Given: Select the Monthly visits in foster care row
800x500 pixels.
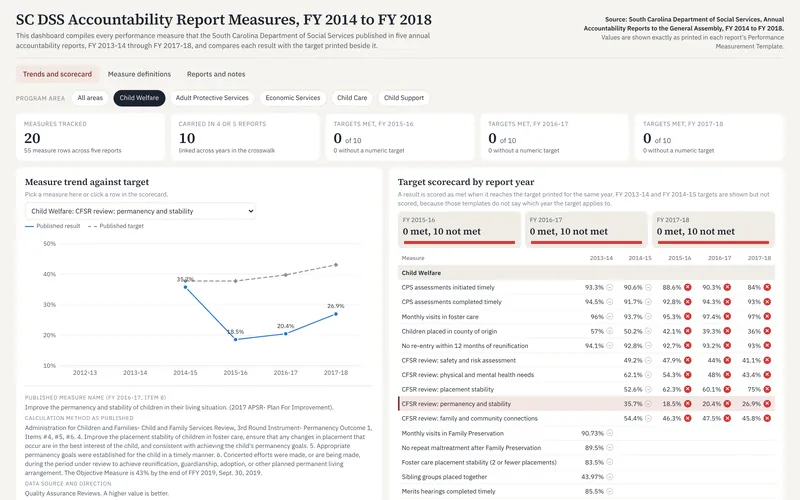Looking at the screenshot, I should point(586,316).
